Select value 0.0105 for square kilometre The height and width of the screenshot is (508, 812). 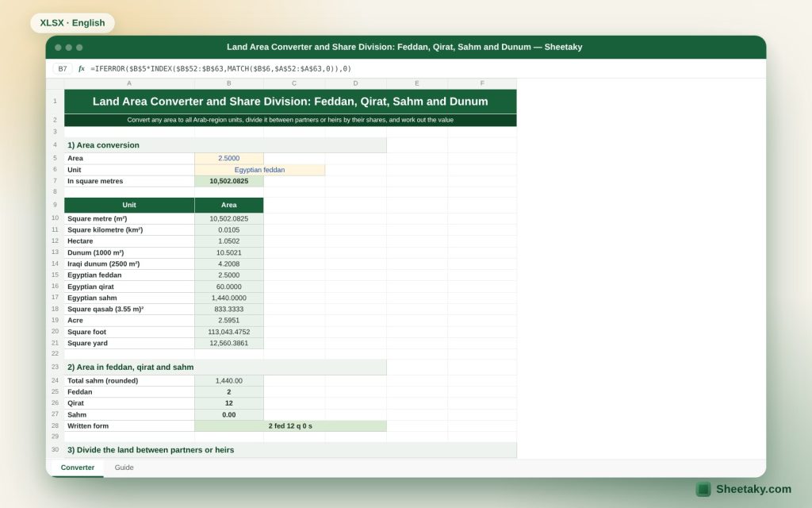[x=229, y=229]
